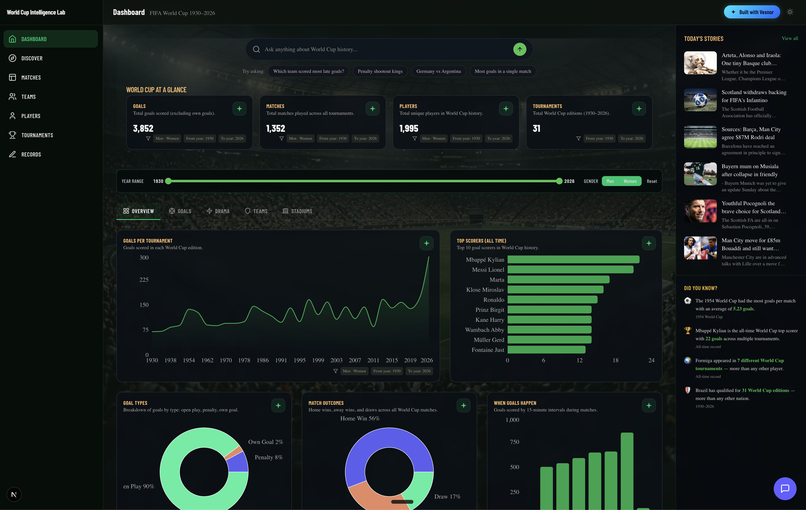This screenshot has width=806, height=510.
Task: Switch to the Overview tab
Action: (138, 211)
